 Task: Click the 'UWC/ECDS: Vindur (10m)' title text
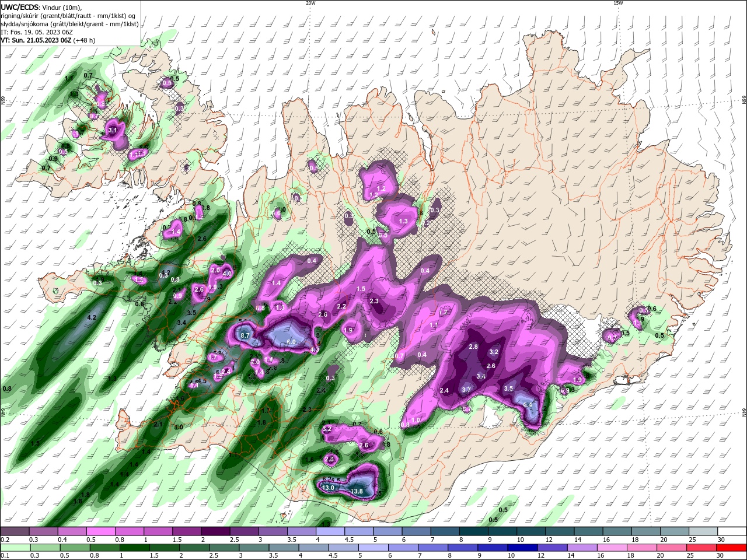click(41, 7)
